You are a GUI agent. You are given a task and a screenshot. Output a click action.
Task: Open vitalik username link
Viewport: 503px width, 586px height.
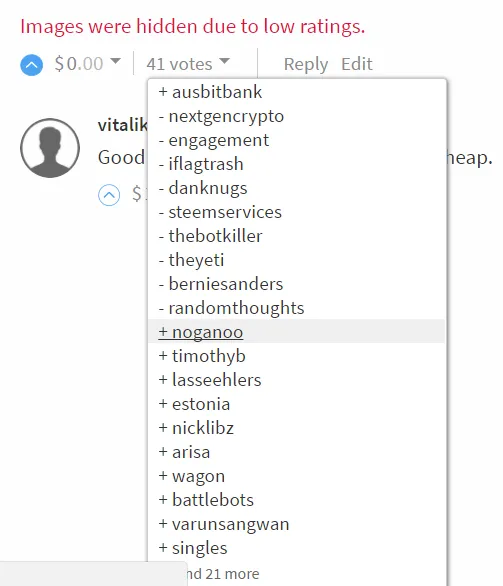[x=123, y=124]
